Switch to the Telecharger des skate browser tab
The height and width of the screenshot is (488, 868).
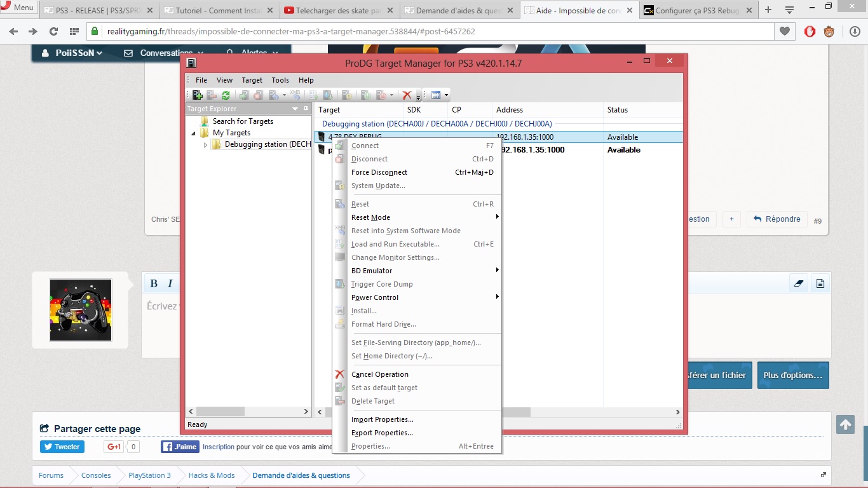coord(339,10)
